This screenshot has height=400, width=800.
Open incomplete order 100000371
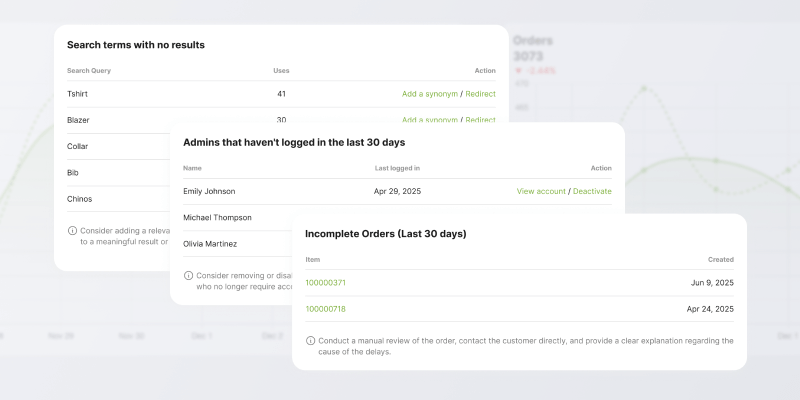point(325,283)
